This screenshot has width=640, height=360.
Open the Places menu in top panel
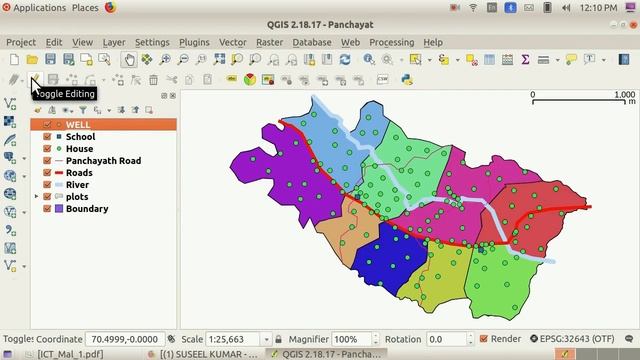(85, 8)
